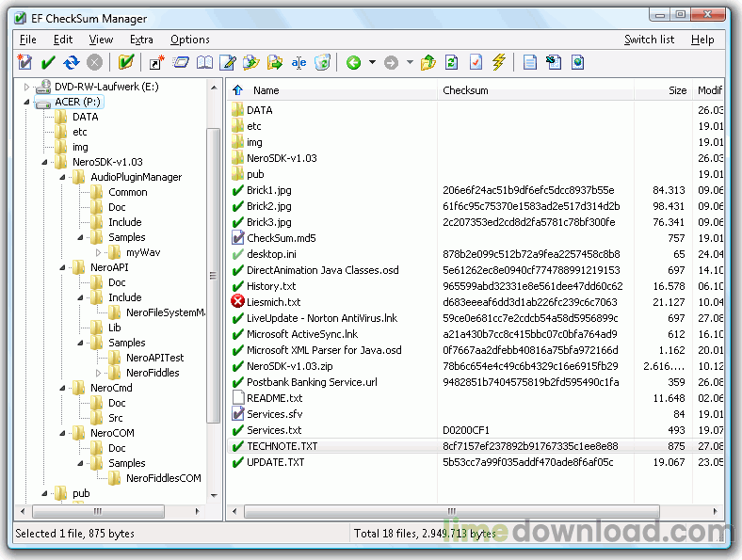Click the rename 'abe' toolbar icon
The image size is (742, 560).
coord(298,62)
